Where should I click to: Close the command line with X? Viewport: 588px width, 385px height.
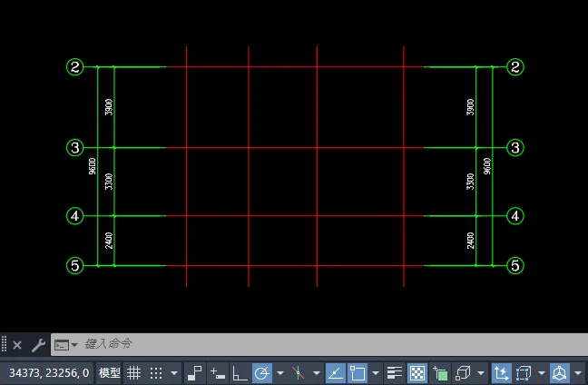click(x=17, y=345)
